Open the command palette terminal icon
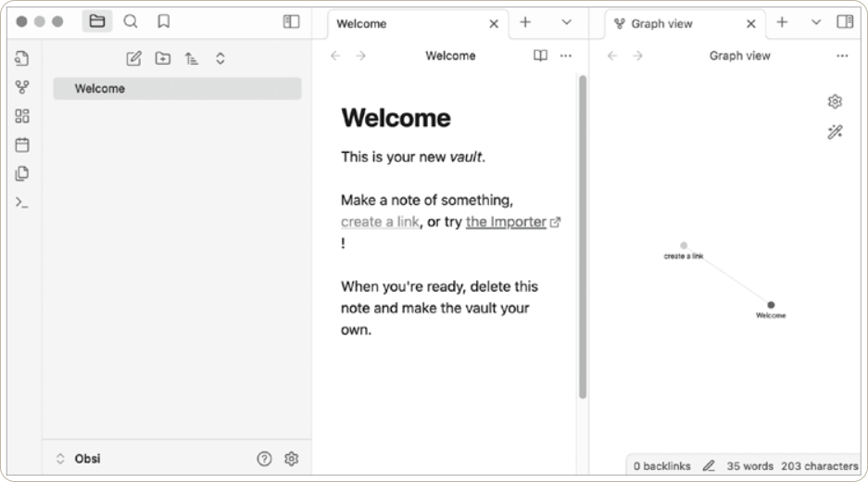The image size is (868, 482). pos(22,201)
